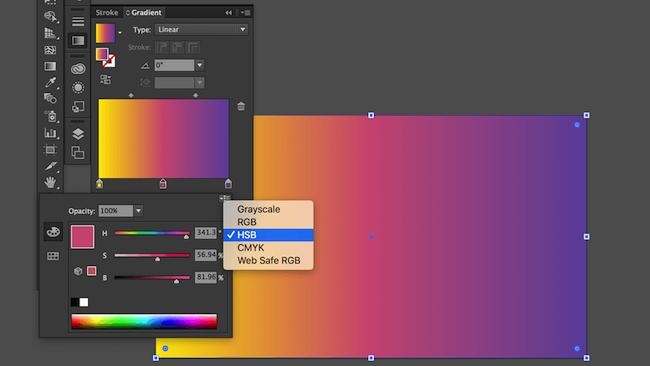This screenshot has height=366, width=650.
Task: Select the Hand tool
Action: [x=51, y=182]
